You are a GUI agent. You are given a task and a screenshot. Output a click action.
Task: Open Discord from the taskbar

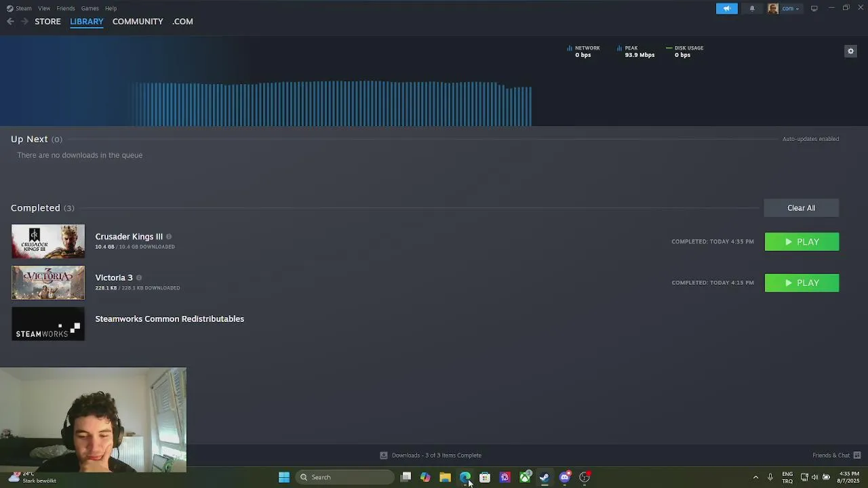coord(565,477)
